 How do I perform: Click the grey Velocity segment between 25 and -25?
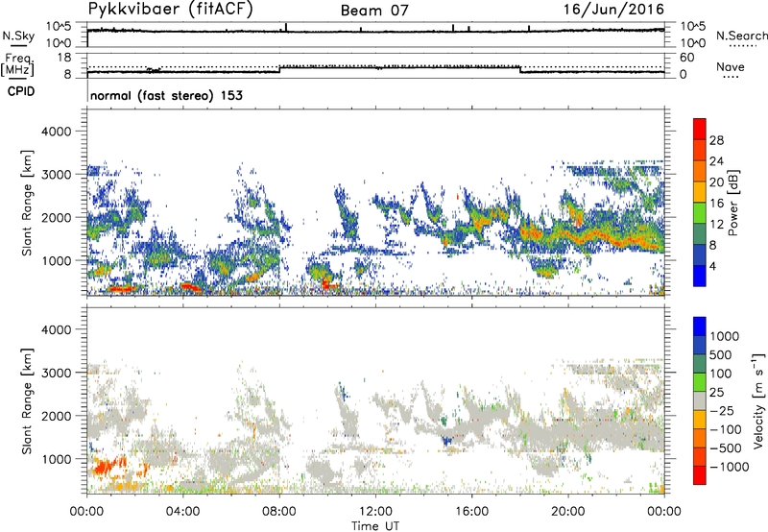700,401
